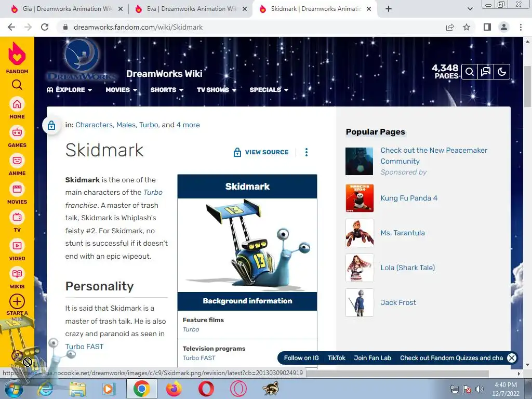
Task: Open Lola (Shark Tale) link
Action: coord(407,268)
